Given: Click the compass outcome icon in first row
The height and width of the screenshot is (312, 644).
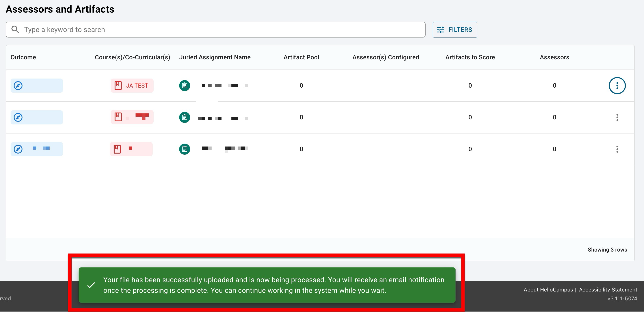Looking at the screenshot, I should (x=18, y=86).
